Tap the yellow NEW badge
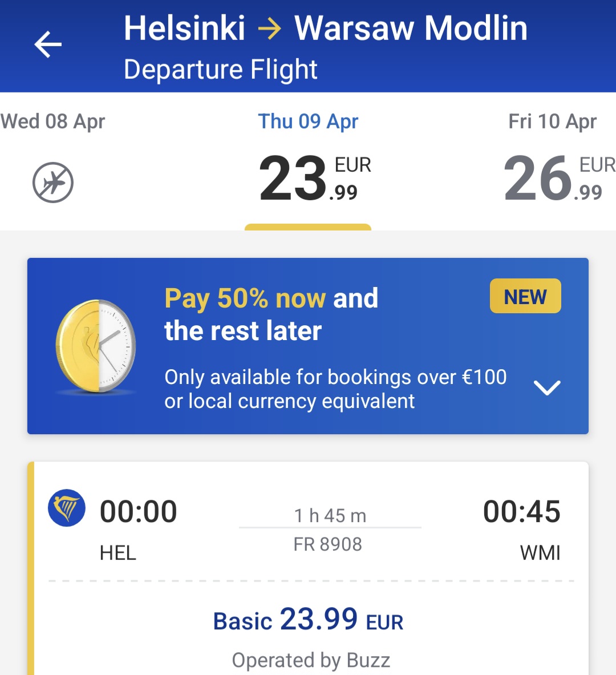The image size is (616, 675). tap(525, 296)
